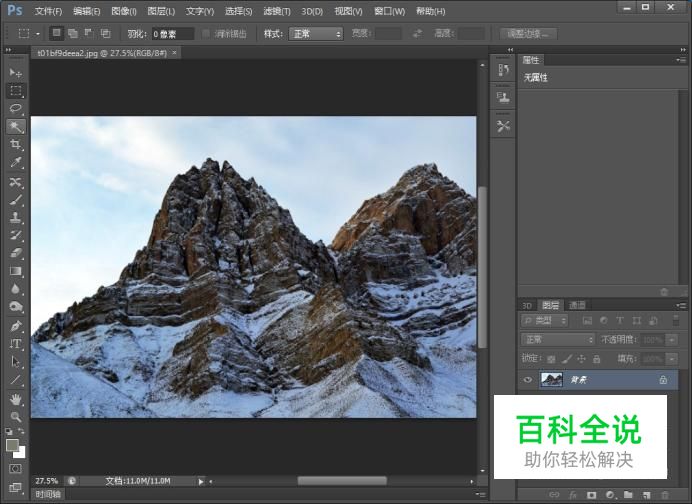The image size is (692, 504).
Task: Enable Intersect with Selection mode
Action: point(105,33)
